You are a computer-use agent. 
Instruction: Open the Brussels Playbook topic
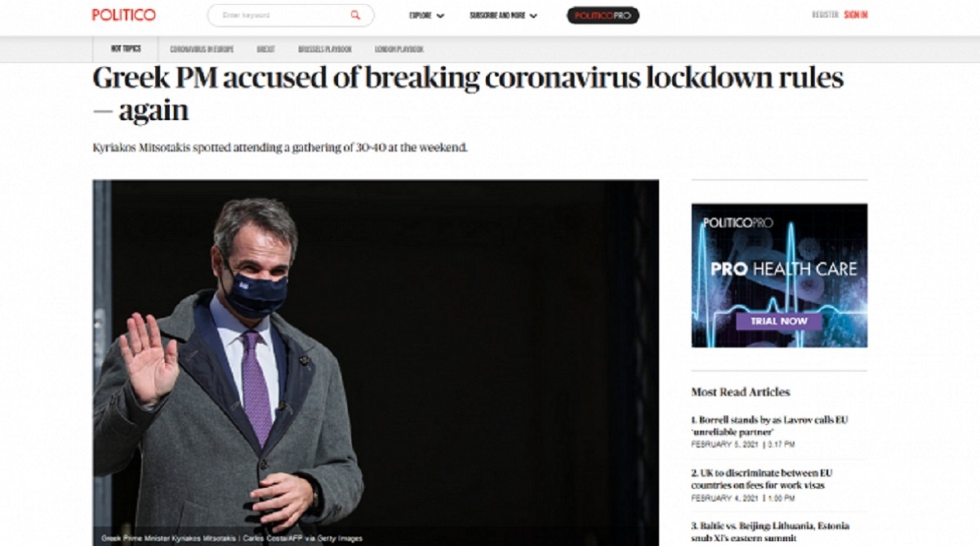[x=325, y=49]
